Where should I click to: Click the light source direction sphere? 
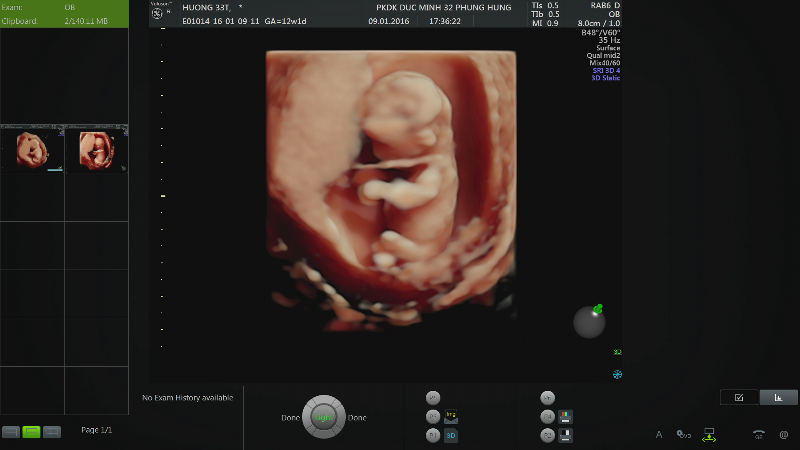point(589,322)
